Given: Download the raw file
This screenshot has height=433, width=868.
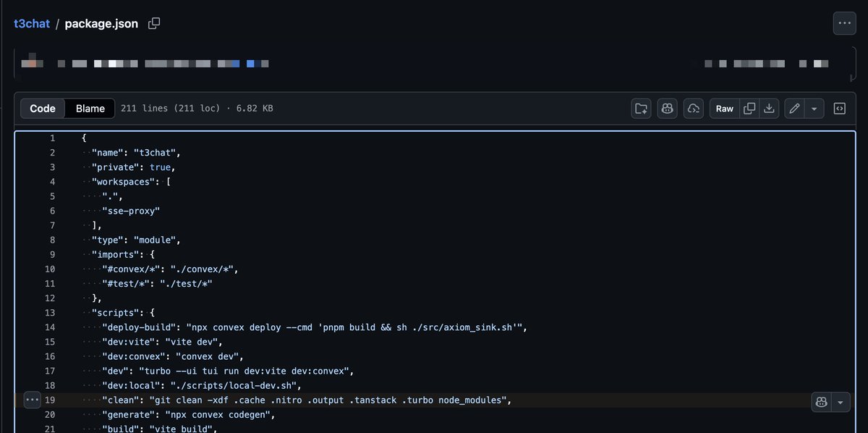Looking at the screenshot, I should pos(770,109).
